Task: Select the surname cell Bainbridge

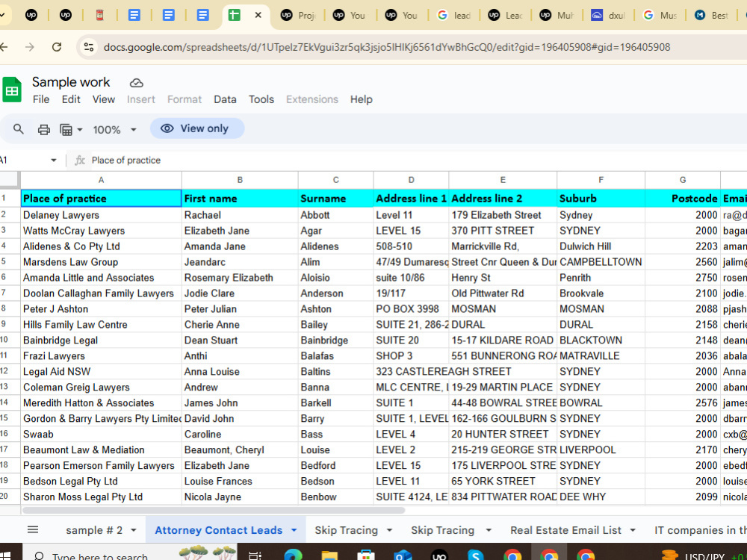Action: click(x=335, y=340)
